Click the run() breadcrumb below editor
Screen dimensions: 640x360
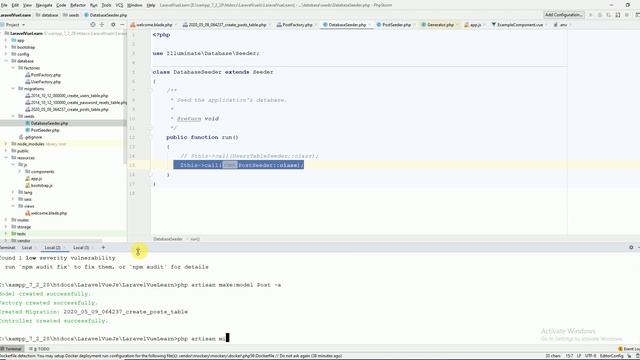[195, 239]
